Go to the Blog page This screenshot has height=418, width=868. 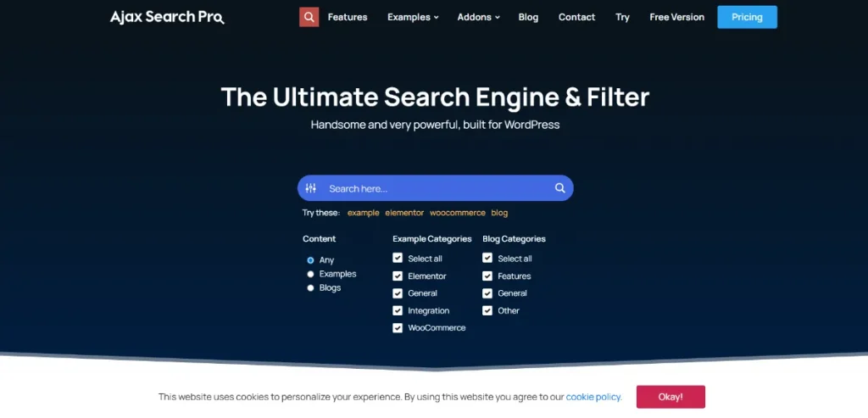(528, 17)
